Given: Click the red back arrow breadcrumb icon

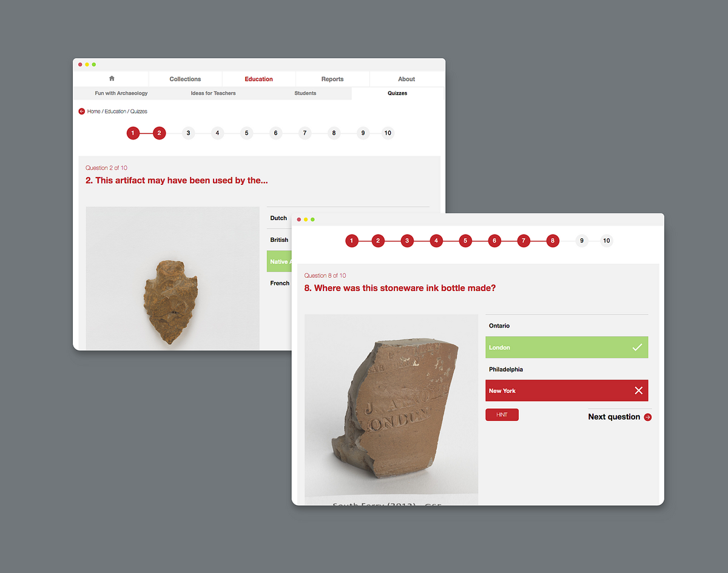Looking at the screenshot, I should (82, 112).
